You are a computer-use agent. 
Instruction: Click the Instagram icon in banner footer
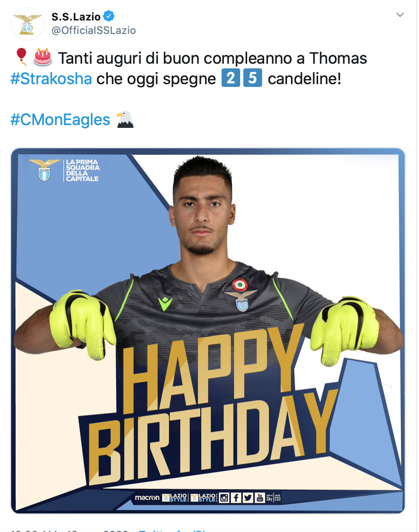(x=224, y=498)
